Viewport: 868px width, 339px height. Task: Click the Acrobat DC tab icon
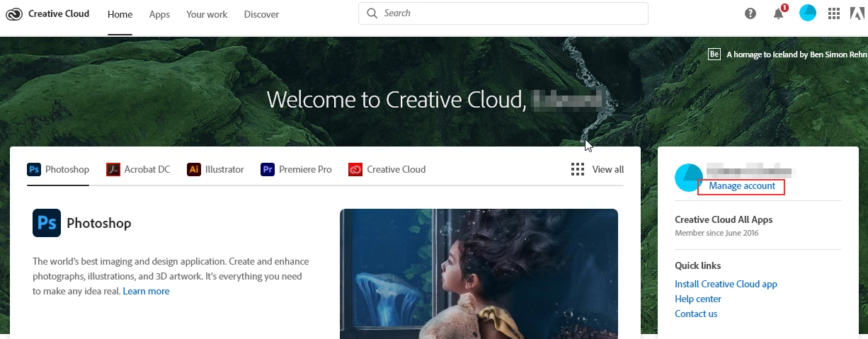click(113, 169)
